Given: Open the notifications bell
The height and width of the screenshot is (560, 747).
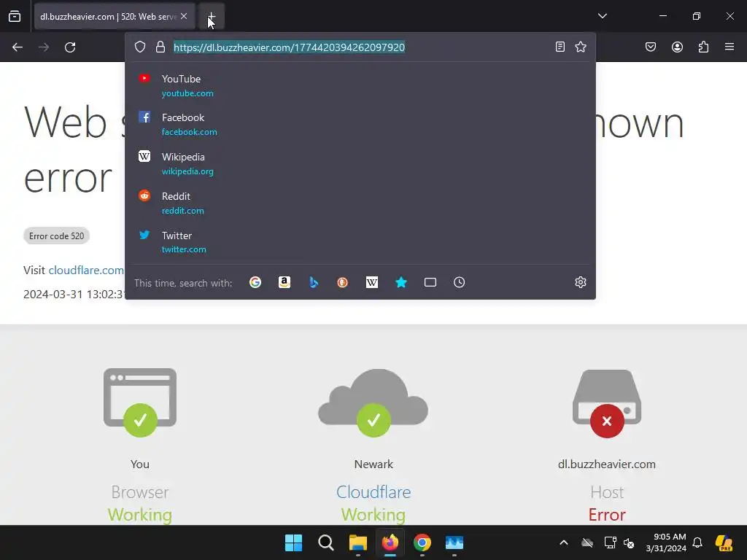Looking at the screenshot, I should tap(697, 542).
